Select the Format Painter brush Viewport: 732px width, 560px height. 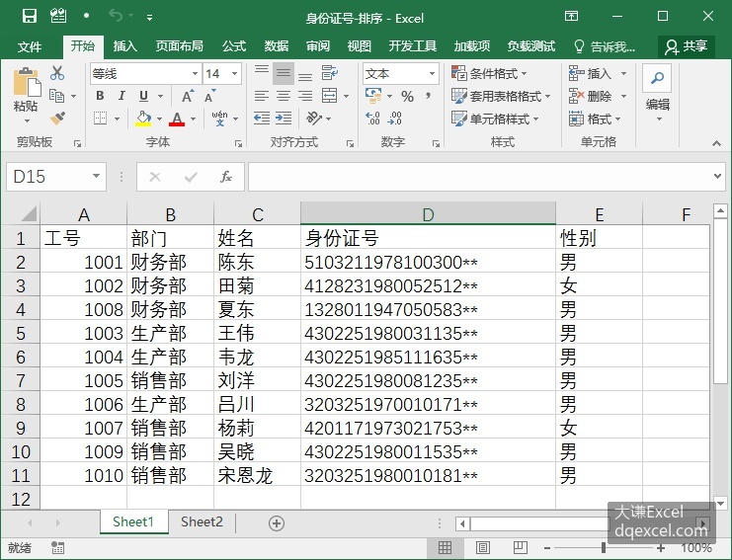point(58,119)
